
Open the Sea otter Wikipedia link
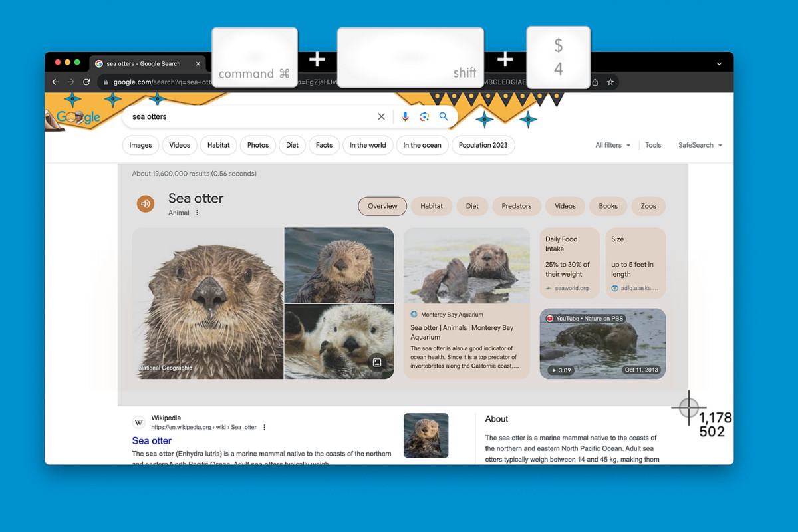[152, 440]
